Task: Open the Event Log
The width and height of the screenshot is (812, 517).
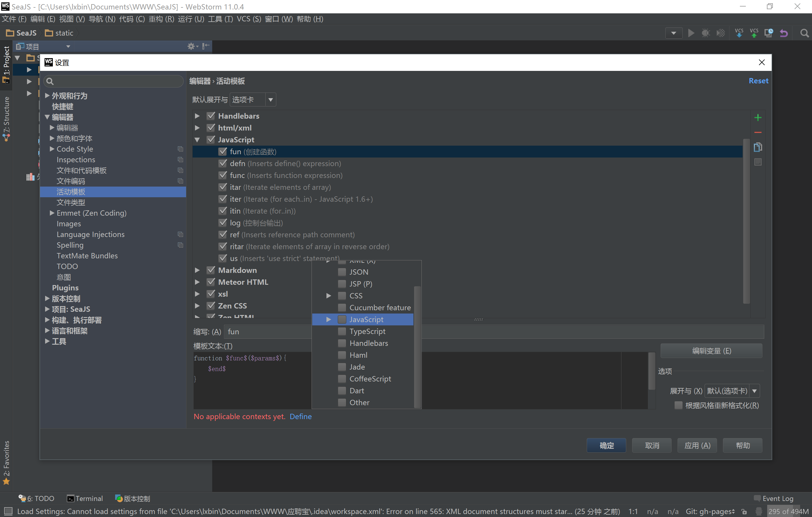Action: (774, 499)
